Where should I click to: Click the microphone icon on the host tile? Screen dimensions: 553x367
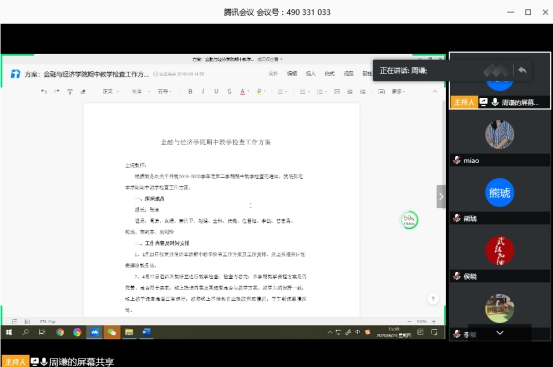click(495, 102)
